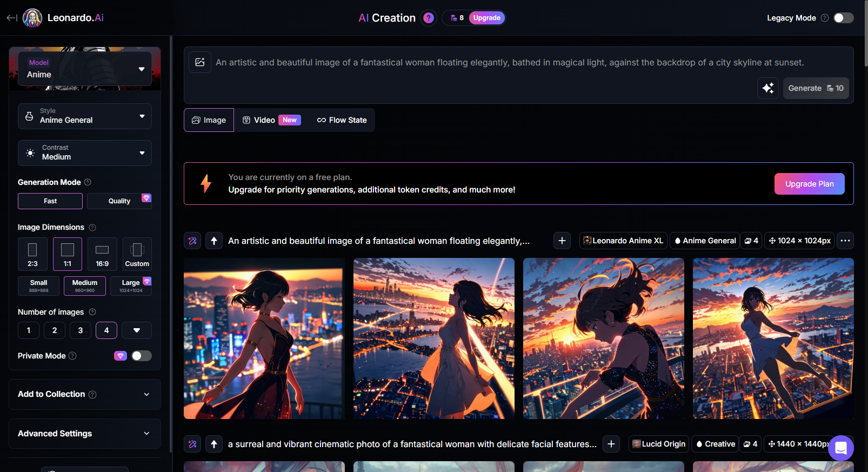Click the up-arrow reuse prompt icon for first generation

point(214,241)
